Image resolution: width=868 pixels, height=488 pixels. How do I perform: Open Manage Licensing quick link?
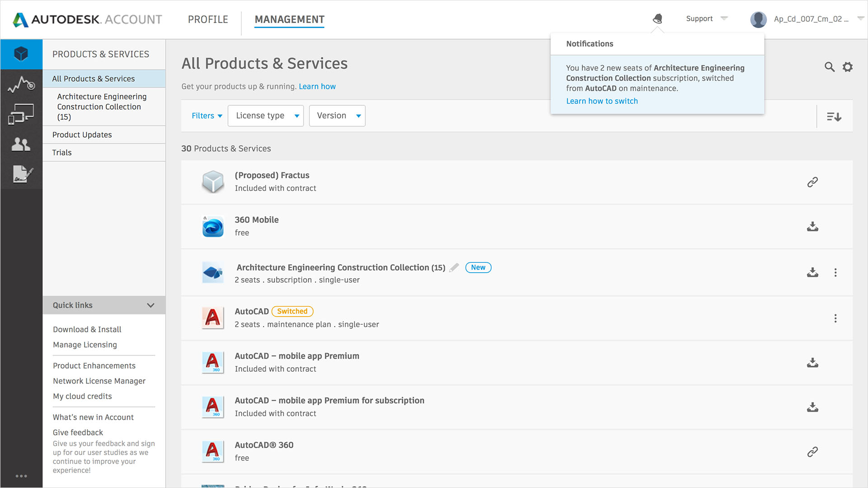85,345
